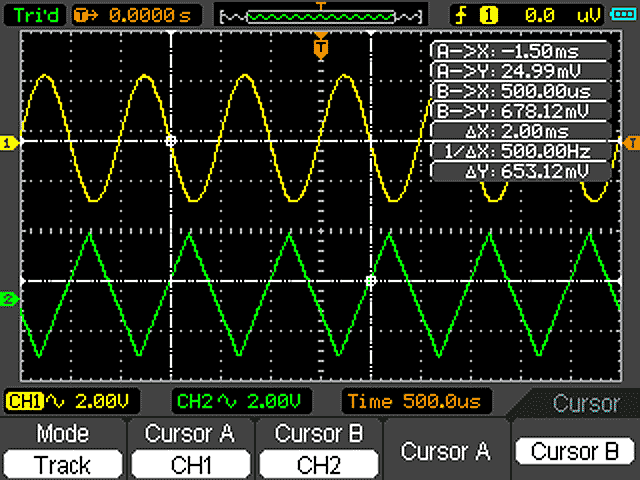The width and height of the screenshot is (640, 480).
Task: Select Cursor A for adjustment
Action: tap(446, 451)
